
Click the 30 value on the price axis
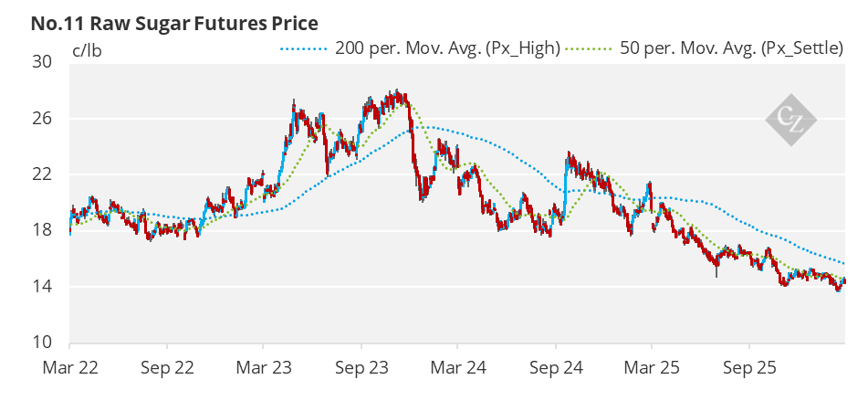click(42, 62)
